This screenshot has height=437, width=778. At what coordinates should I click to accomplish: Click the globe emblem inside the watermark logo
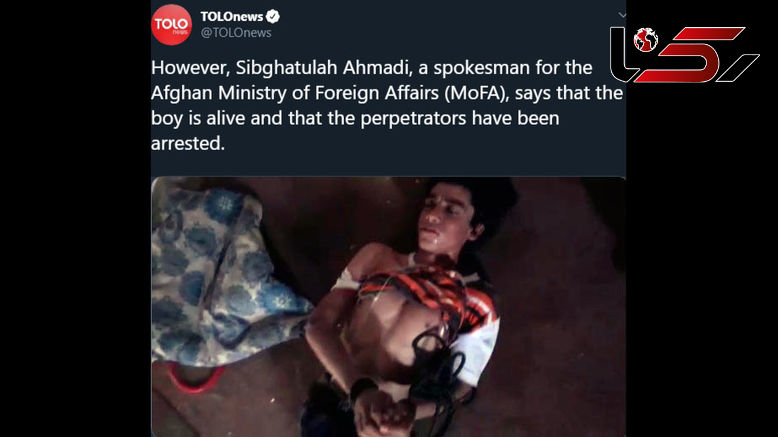(646, 40)
